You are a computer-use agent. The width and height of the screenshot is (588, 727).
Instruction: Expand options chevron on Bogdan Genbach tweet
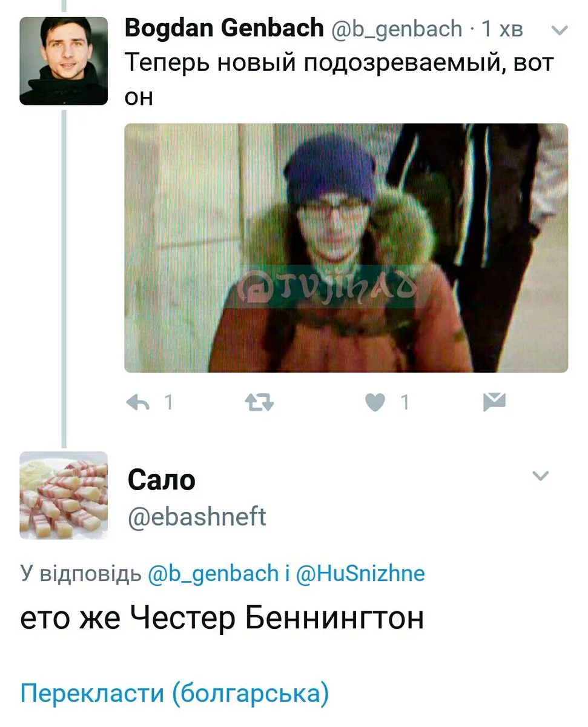click(561, 30)
